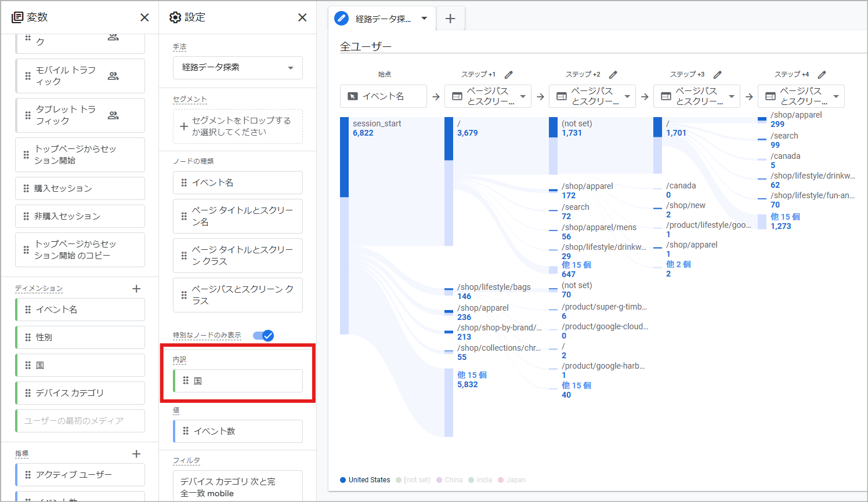Screen dimensions: 868x502
Task: Toggle 特別なノードのみ表示 switch
Action: (x=263, y=336)
